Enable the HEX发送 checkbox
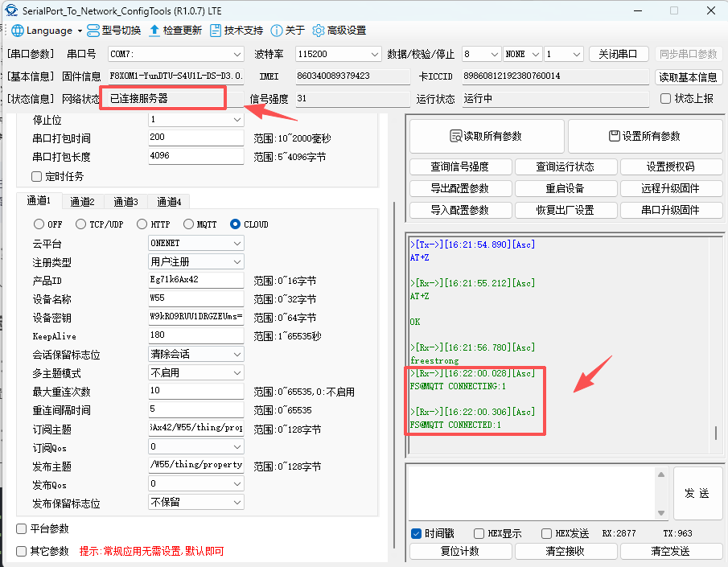Viewport: 728px width, 567px height. (547, 533)
